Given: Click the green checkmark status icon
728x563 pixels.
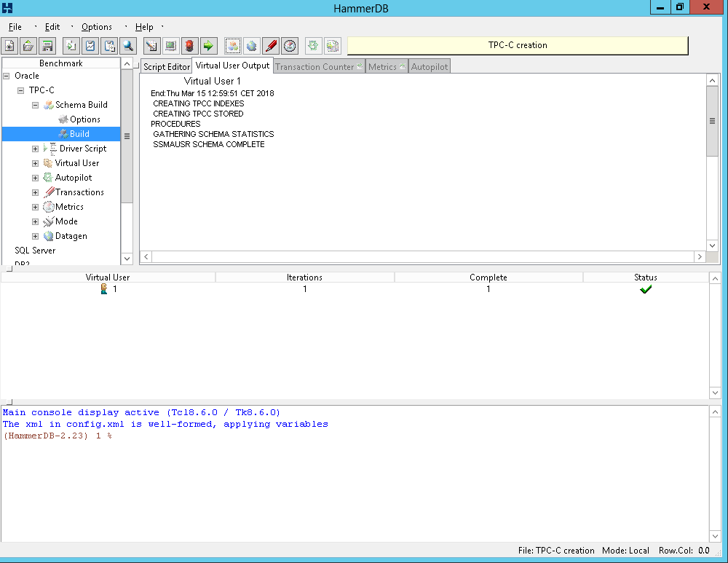Looking at the screenshot, I should tap(645, 289).
